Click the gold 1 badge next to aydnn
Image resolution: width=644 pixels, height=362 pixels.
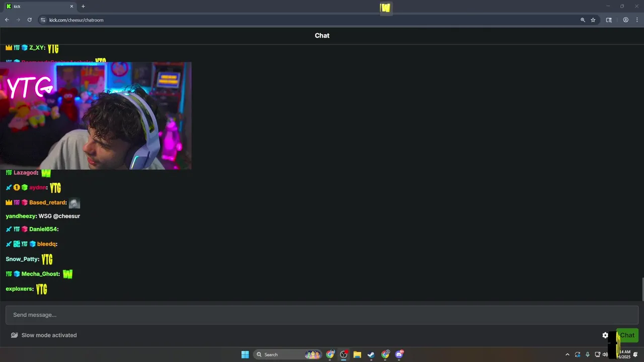click(x=17, y=188)
